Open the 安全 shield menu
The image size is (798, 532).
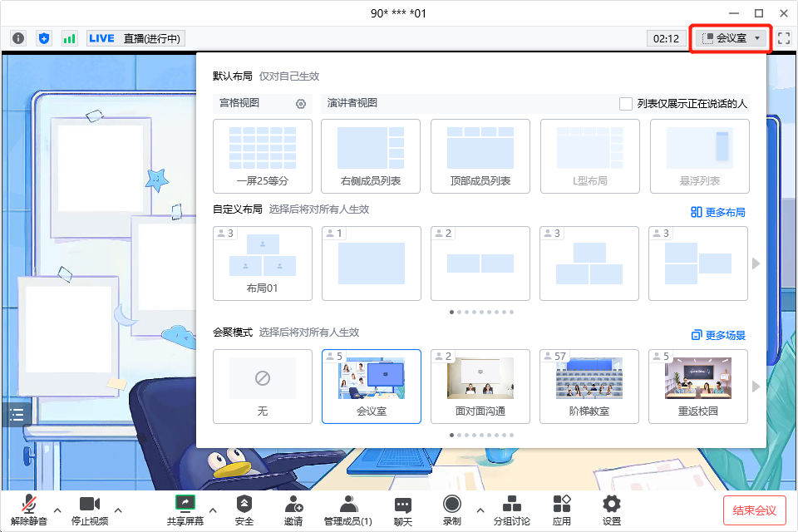pos(244,510)
